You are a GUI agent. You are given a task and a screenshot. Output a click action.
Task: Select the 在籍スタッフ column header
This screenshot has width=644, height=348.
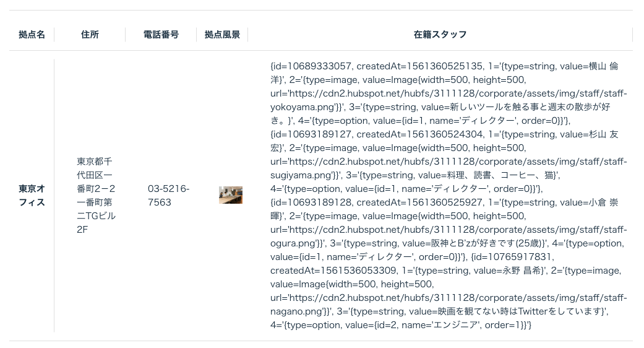440,35
